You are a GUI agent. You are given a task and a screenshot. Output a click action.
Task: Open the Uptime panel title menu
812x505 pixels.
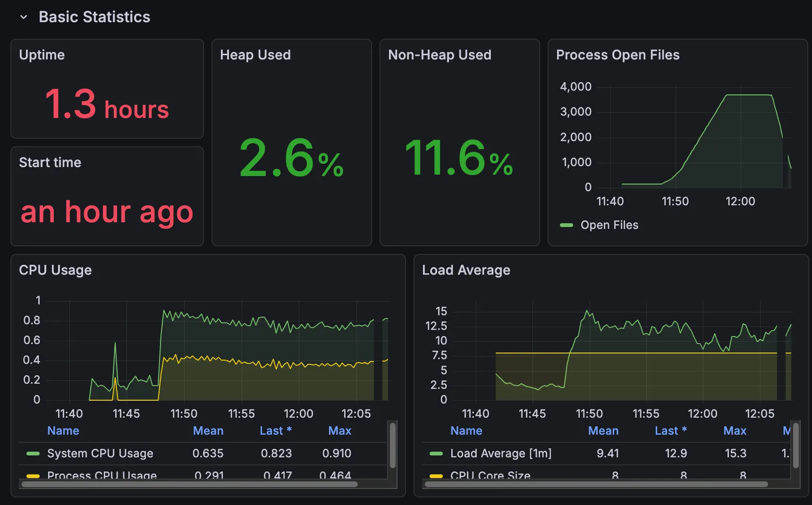[42, 55]
